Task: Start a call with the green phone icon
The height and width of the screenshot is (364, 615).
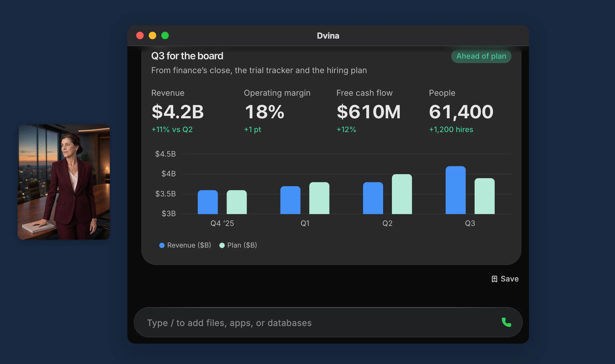Action: click(506, 322)
